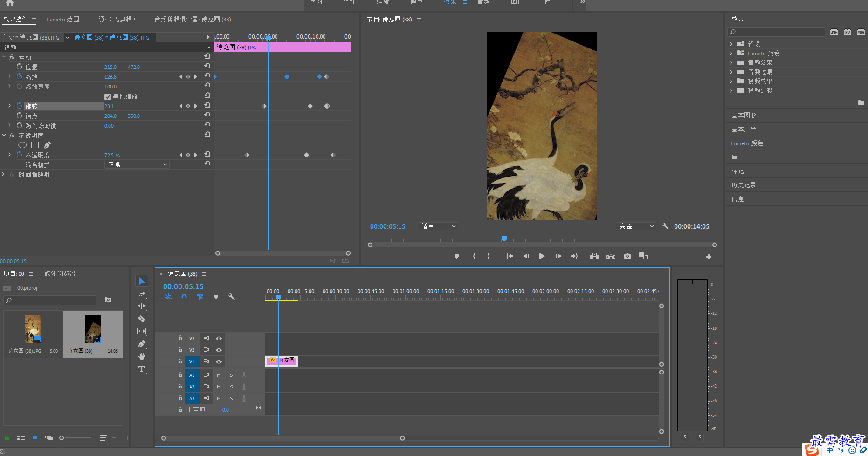Open playback resolution dropdown
868x456 pixels.
pos(636,226)
